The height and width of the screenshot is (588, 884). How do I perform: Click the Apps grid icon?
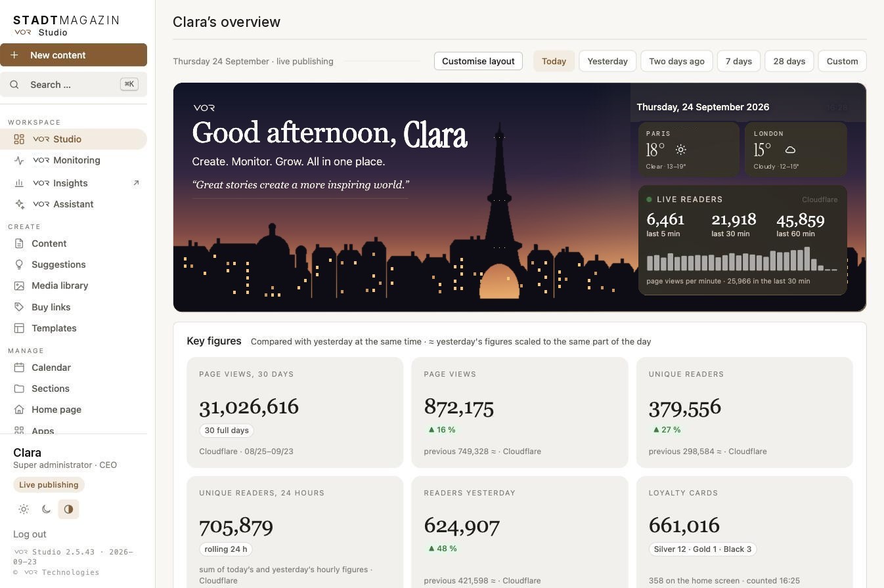pos(19,430)
